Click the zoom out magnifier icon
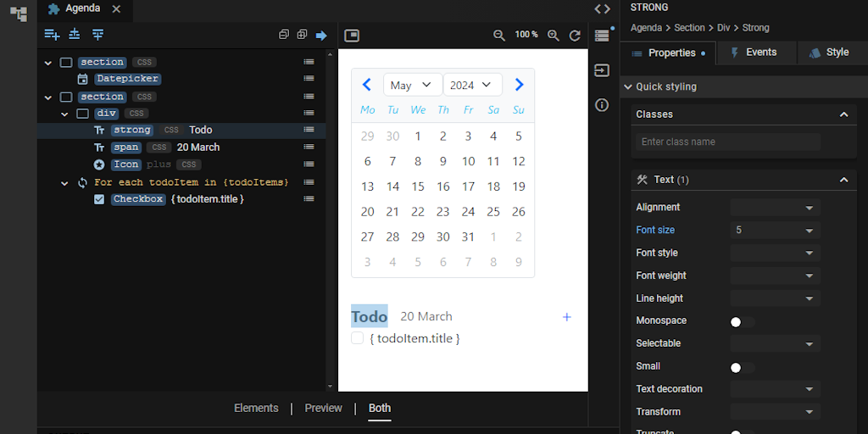This screenshot has height=434, width=868. tap(499, 36)
